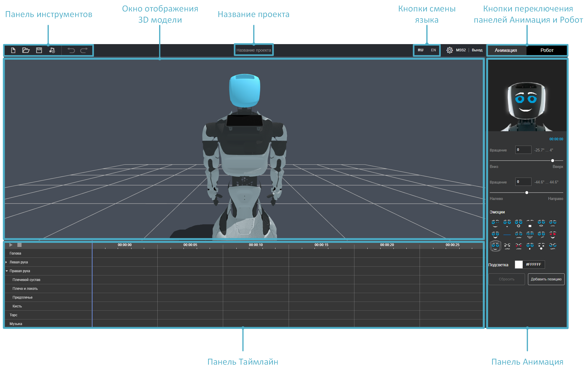The height and width of the screenshot is (372, 588).
Task: Open project with the folder icon
Action: pos(26,50)
